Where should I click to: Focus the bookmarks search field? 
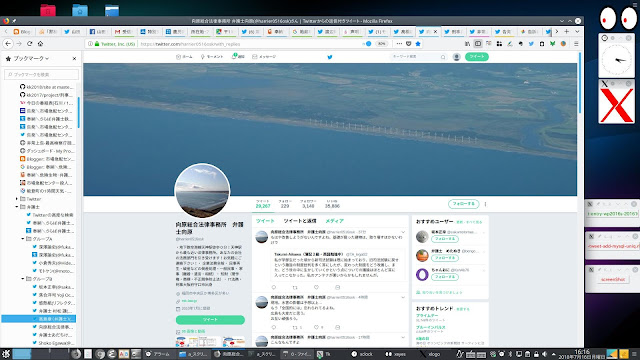coord(41,74)
